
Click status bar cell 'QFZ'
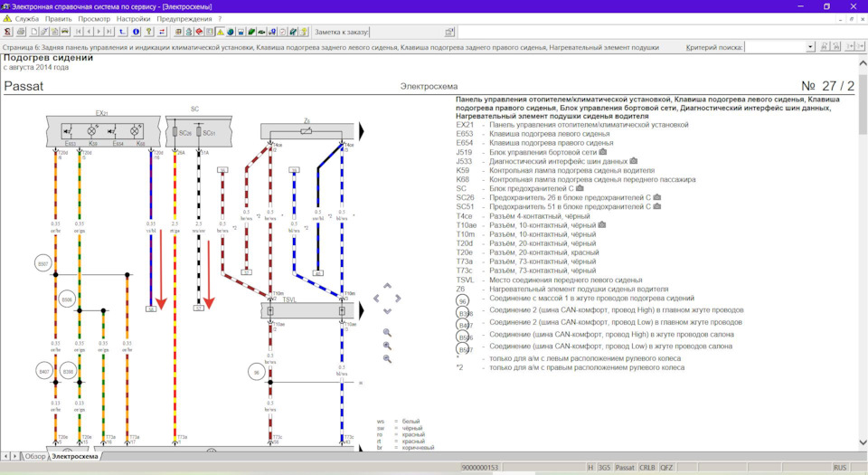666,467
